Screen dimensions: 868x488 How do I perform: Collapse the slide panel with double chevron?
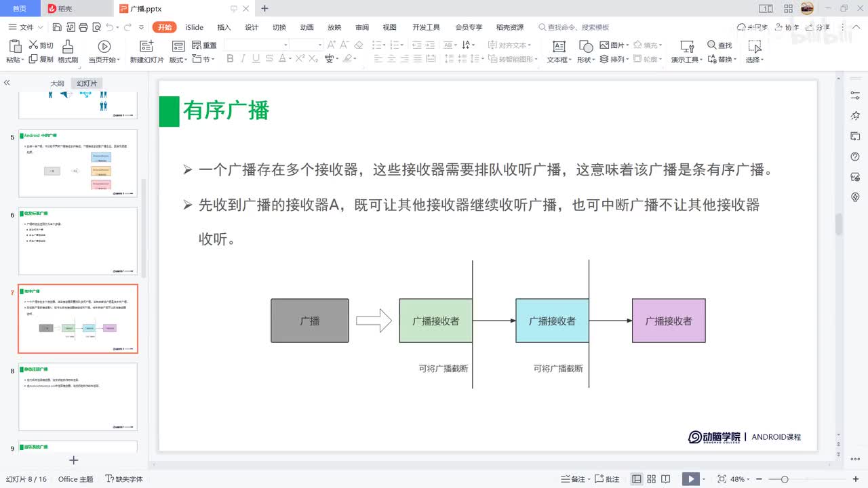[7, 83]
